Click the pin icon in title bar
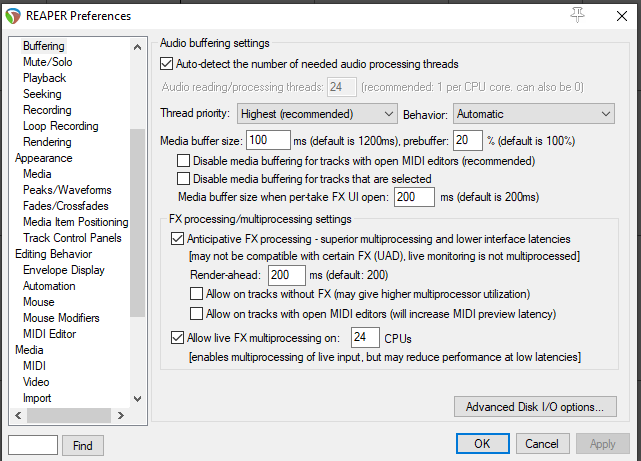Image resolution: width=641 pixels, height=461 pixels. coord(577,15)
